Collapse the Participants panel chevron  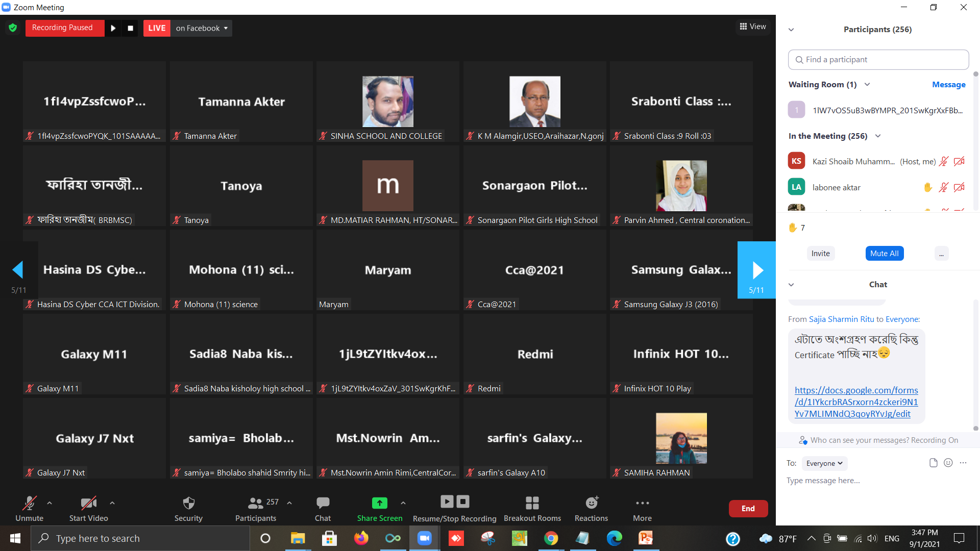(791, 30)
